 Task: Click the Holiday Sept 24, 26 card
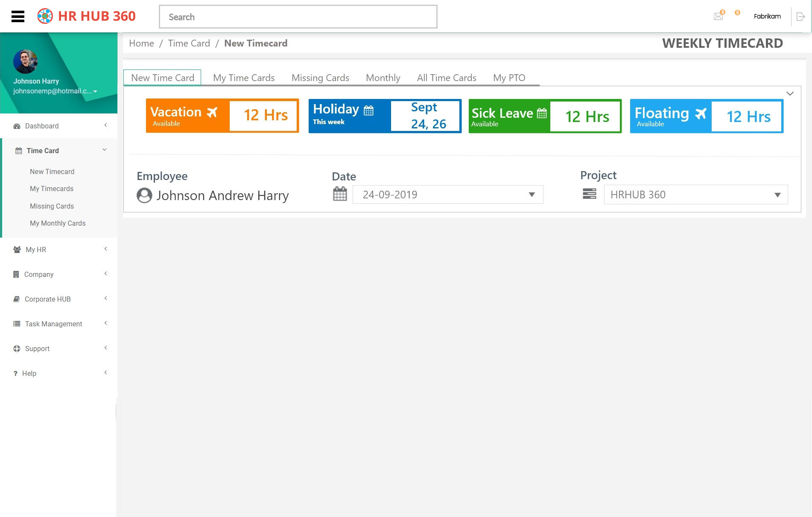pyautogui.click(x=385, y=116)
